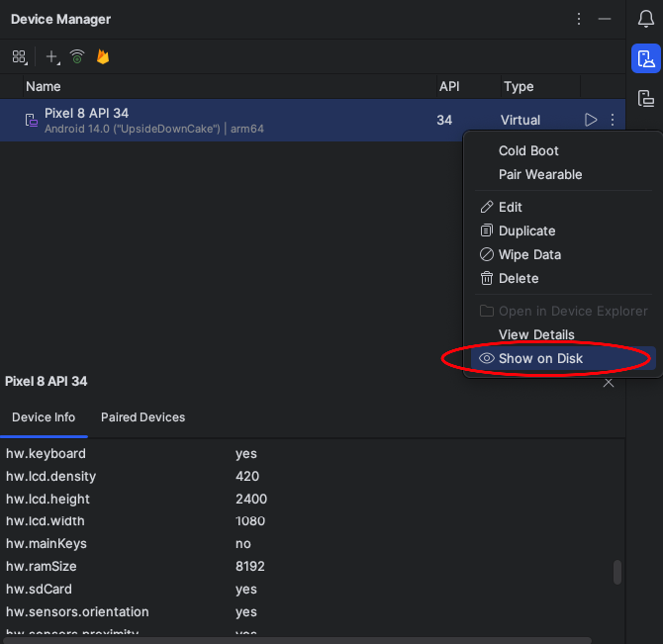Open Running Devices sidebar icon
Image resolution: width=663 pixels, height=644 pixels.
(x=645, y=99)
